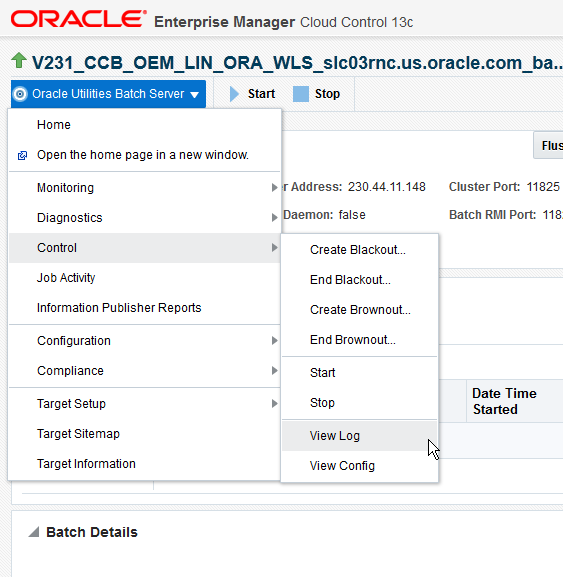
Task: Click the Oracle Utilities Batch Server target icon
Action: coord(20,94)
